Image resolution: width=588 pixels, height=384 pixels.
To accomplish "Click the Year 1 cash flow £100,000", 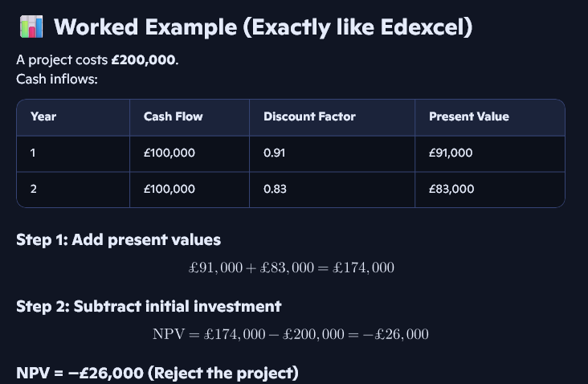I will [x=169, y=153].
